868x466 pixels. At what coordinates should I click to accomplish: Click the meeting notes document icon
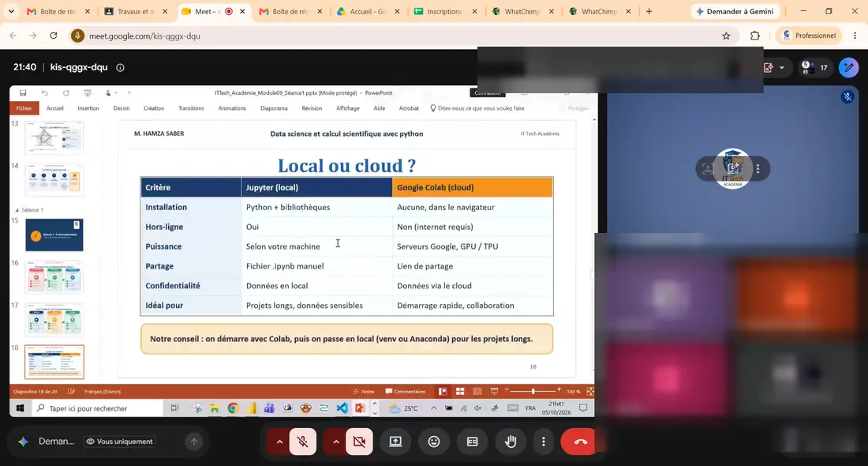pos(769,68)
